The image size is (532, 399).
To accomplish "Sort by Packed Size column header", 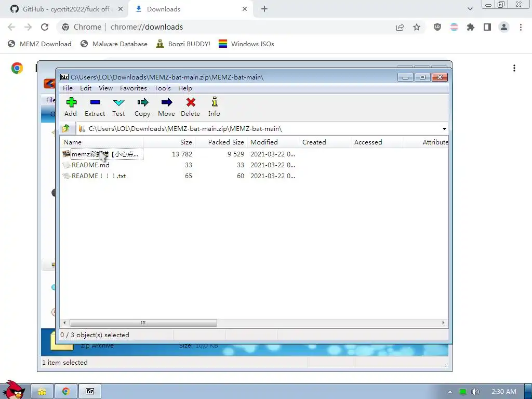I will pos(221,142).
